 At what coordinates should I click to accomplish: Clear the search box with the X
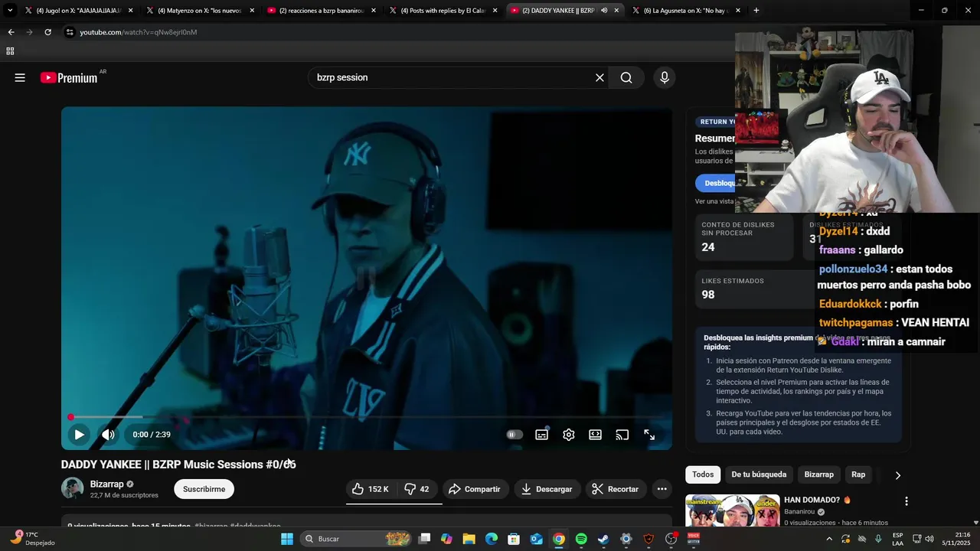[x=599, y=77]
